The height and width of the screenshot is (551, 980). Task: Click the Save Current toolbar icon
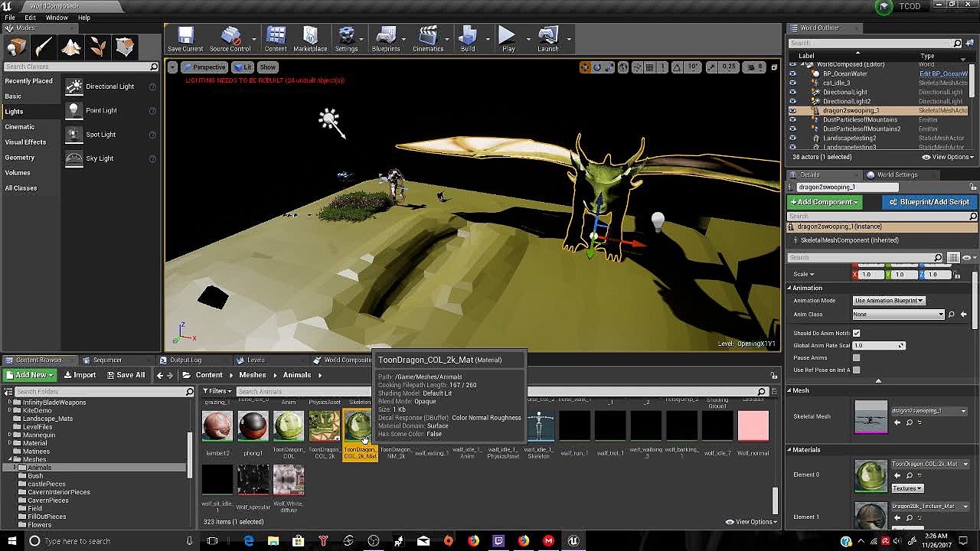click(185, 36)
